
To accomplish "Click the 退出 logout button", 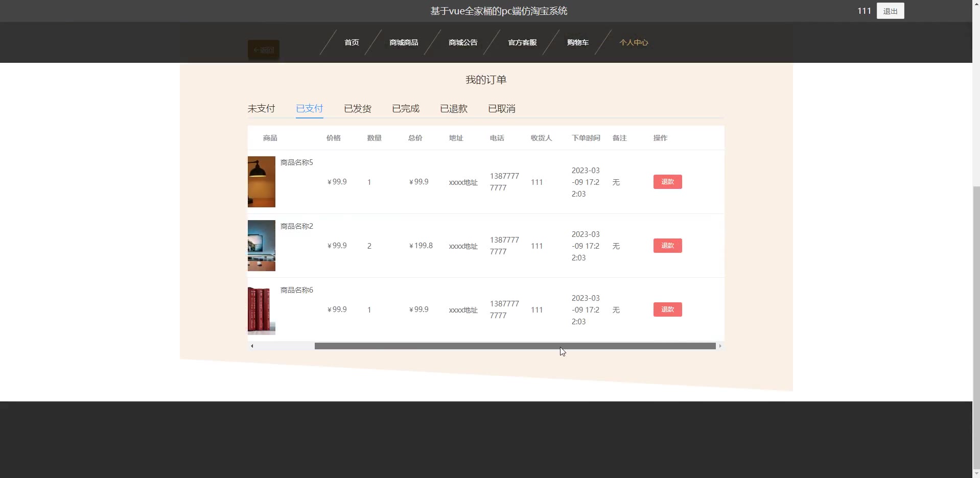I will click(890, 11).
